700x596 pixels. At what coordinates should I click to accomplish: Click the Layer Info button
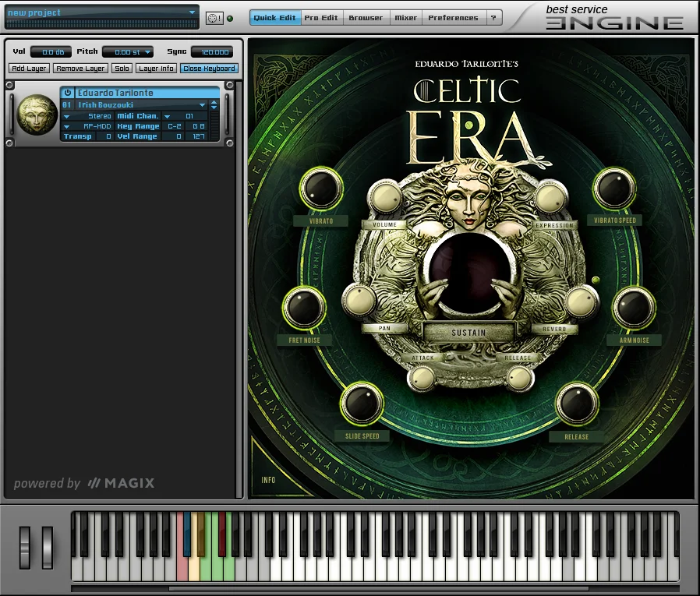click(156, 69)
